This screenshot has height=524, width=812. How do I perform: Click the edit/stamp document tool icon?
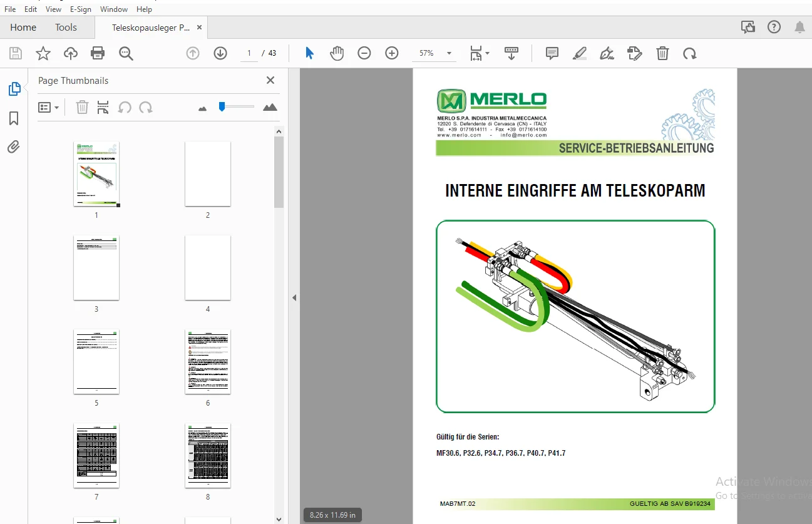pos(635,53)
